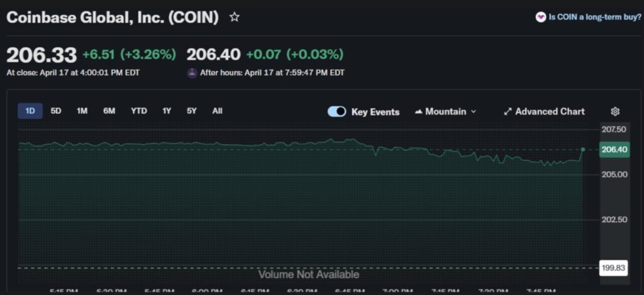Click the Mountain chart type icon
The image size is (644, 295).
419,111
